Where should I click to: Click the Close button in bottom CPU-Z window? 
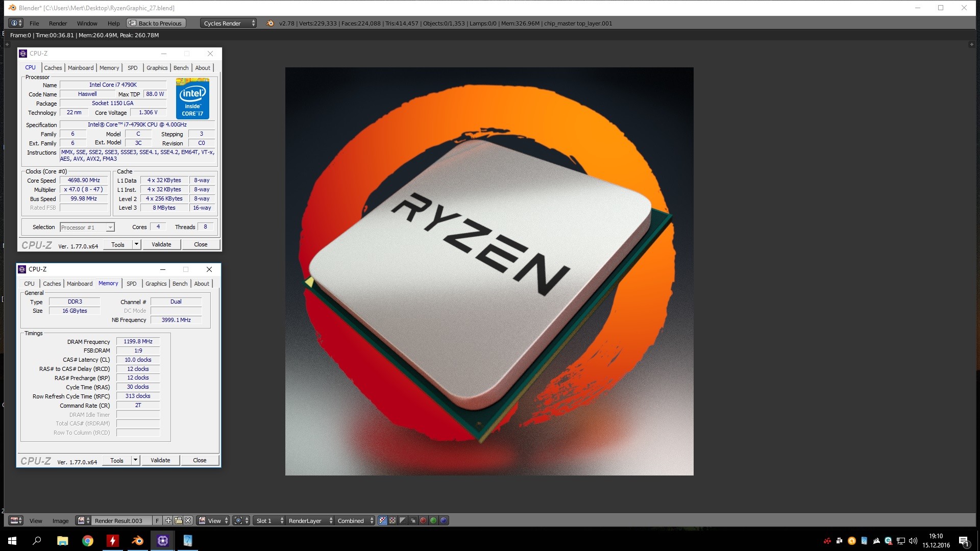click(200, 460)
